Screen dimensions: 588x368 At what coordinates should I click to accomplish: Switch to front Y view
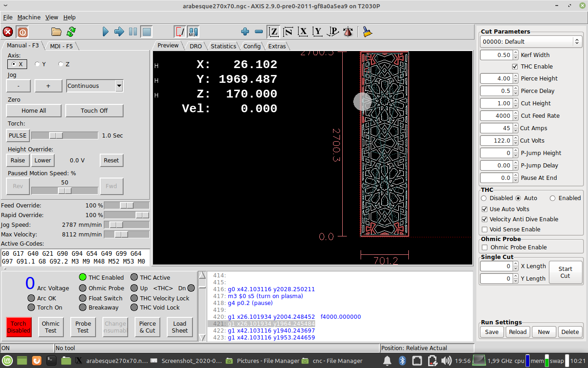click(x=317, y=32)
